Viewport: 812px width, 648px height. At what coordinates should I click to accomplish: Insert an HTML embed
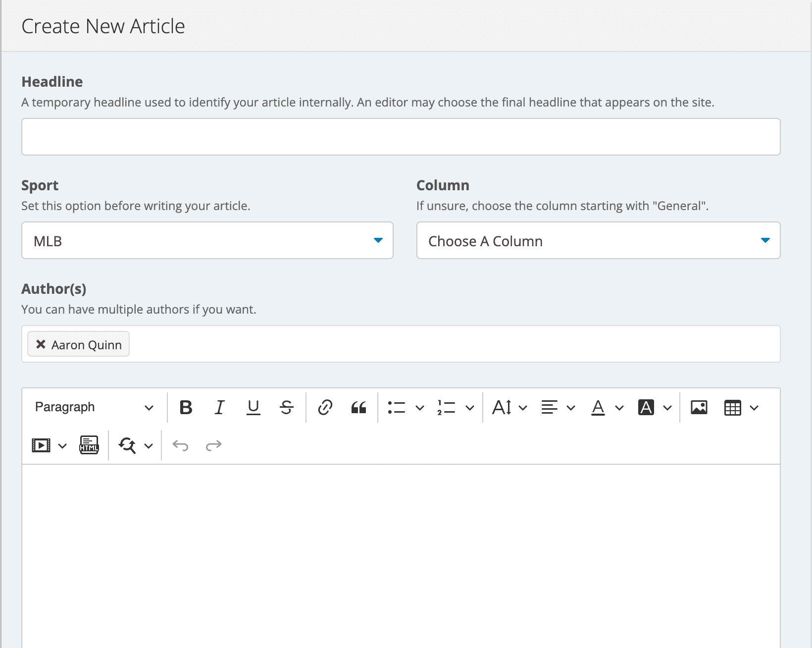click(x=89, y=445)
